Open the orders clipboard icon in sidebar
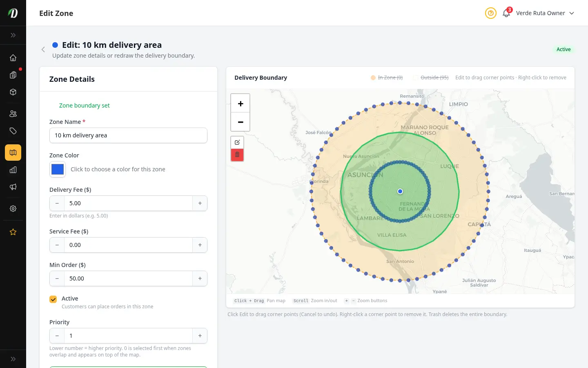Image resolution: width=588 pixels, height=368 pixels. [13, 75]
